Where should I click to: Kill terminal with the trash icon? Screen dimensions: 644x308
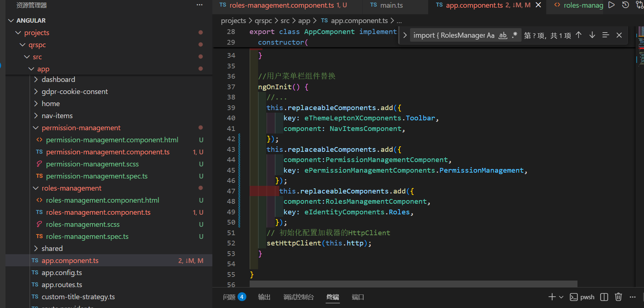(618, 297)
